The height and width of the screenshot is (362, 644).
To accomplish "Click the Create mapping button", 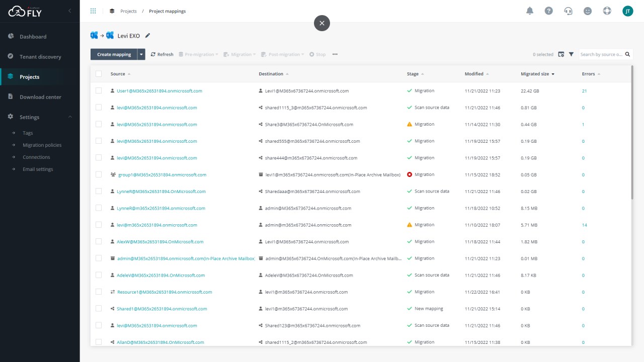I will (114, 54).
